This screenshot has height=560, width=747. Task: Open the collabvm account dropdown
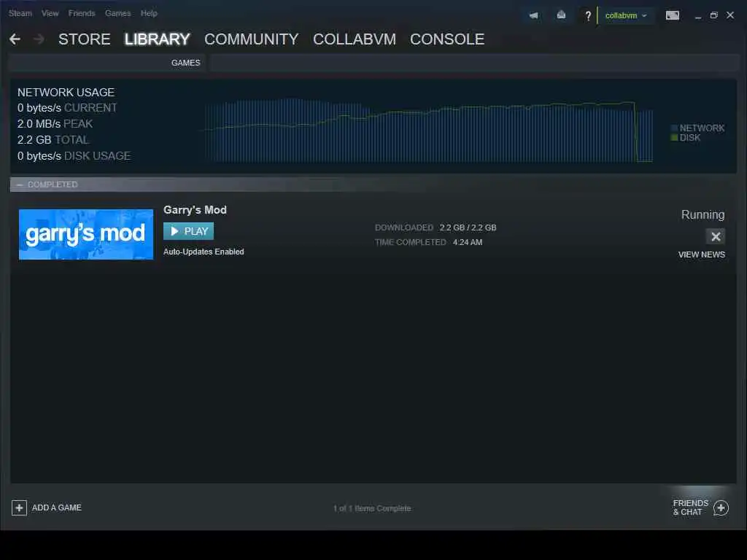tap(625, 16)
